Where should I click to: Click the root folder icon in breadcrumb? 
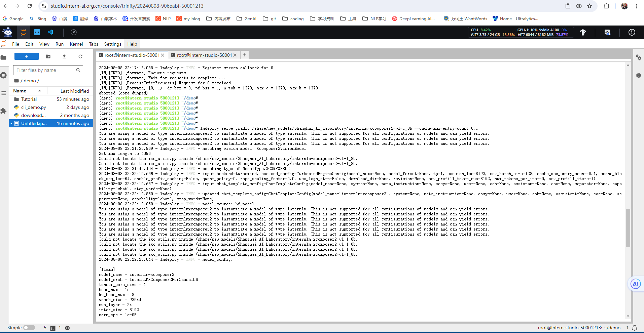pos(16,81)
